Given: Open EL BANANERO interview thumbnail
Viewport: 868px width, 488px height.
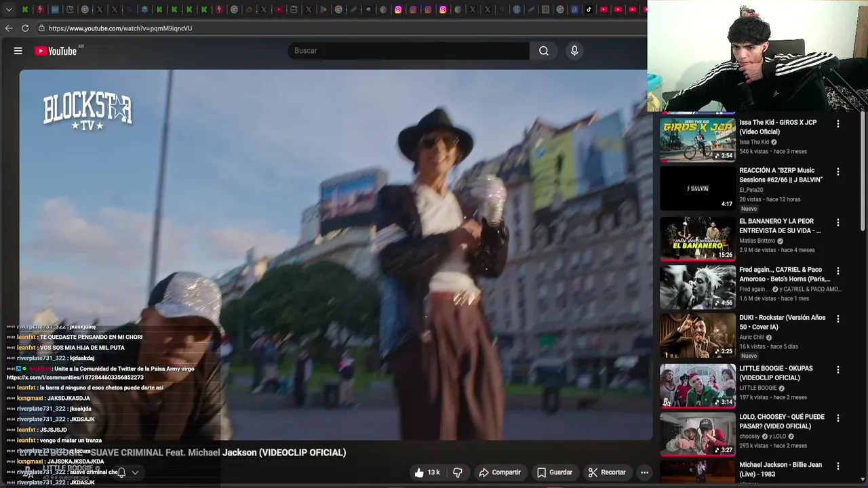Looking at the screenshot, I should click(x=698, y=239).
